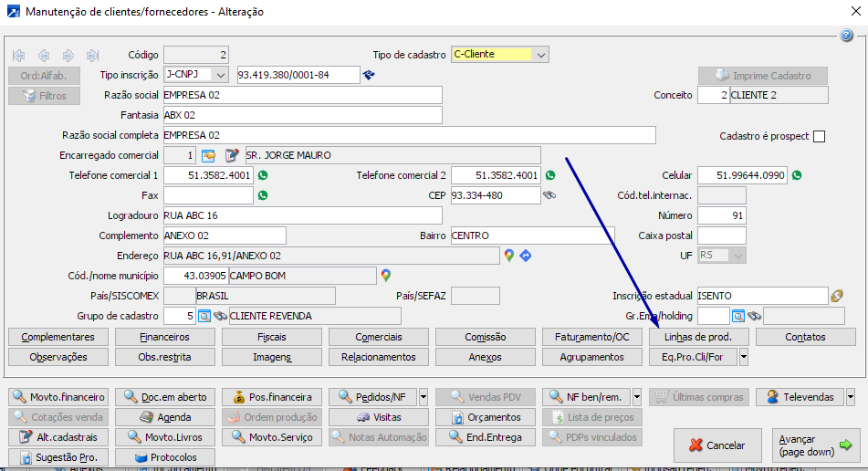Expand the Tipo de cadastro dropdown

pos(541,55)
